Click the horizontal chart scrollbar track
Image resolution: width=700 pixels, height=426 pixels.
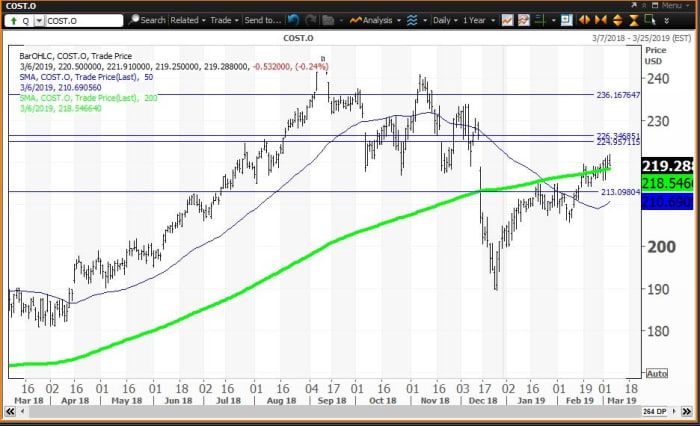pyautogui.click(x=333, y=411)
